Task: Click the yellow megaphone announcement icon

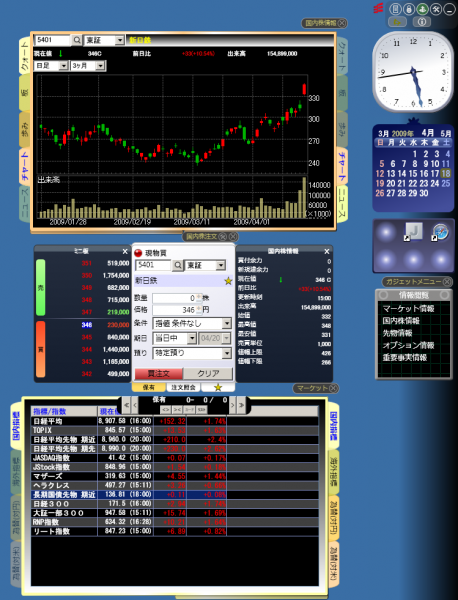Action: pos(397,22)
